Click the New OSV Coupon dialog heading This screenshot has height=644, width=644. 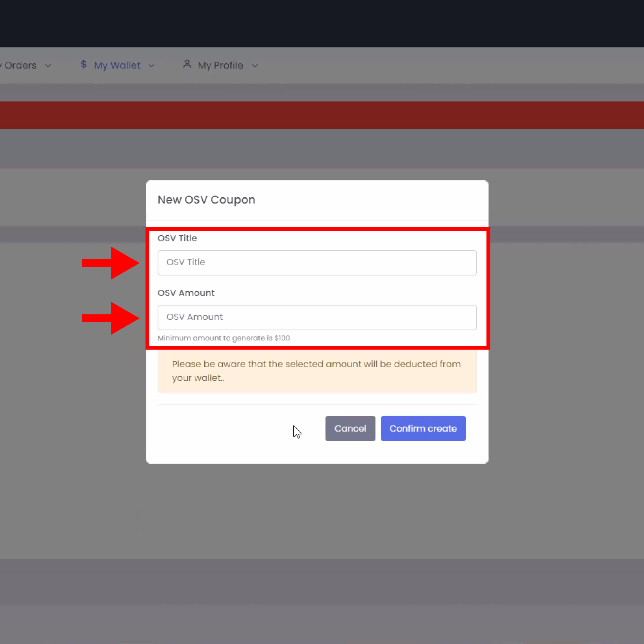click(x=206, y=200)
